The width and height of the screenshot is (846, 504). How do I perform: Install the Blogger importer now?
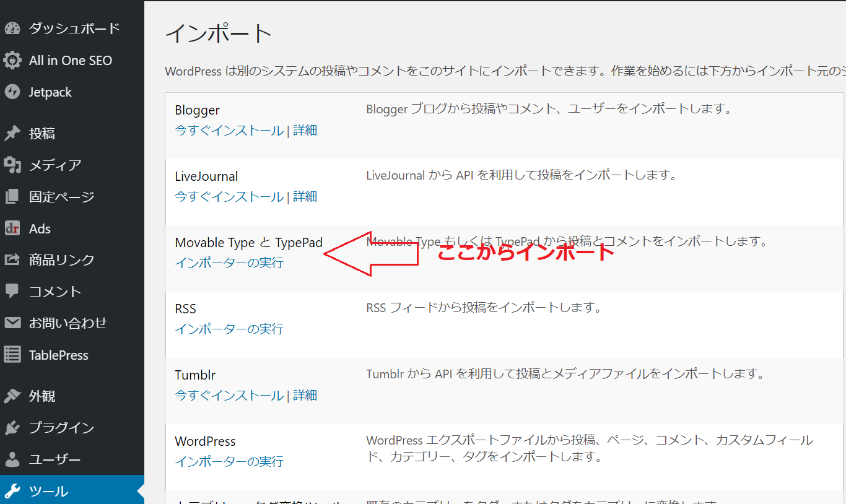coord(229,131)
